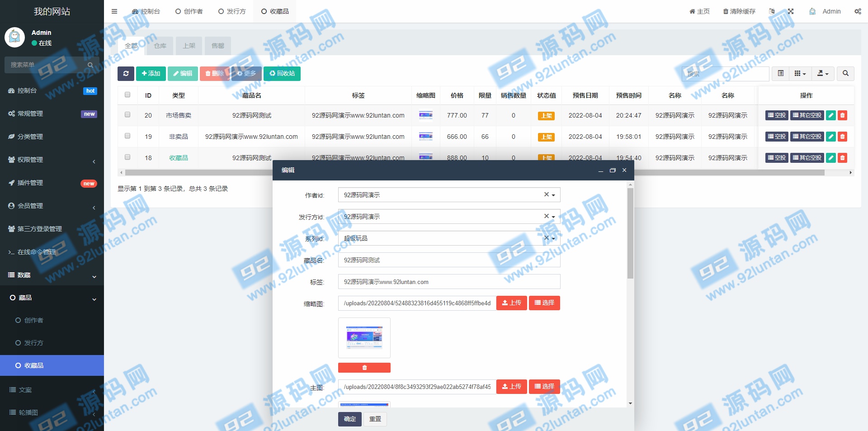Check the checkbox for row ID 20
The width and height of the screenshot is (868, 431).
[127, 115]
